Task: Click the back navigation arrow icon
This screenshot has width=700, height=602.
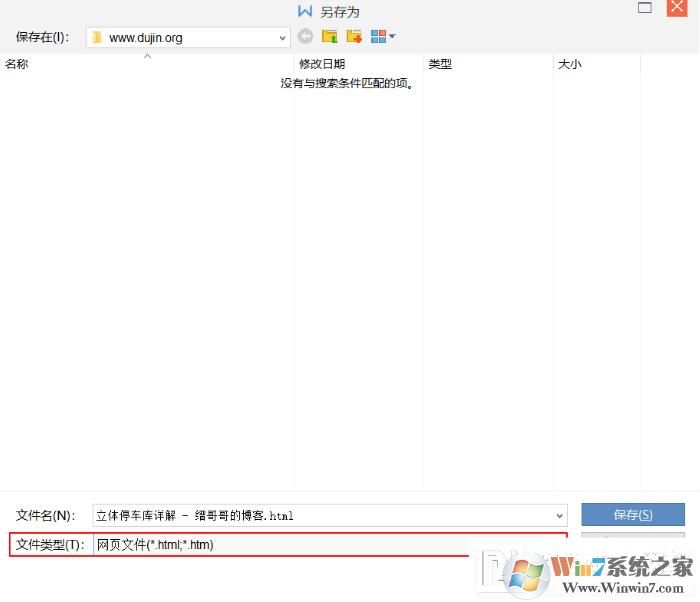Action: tap(305, 37)
